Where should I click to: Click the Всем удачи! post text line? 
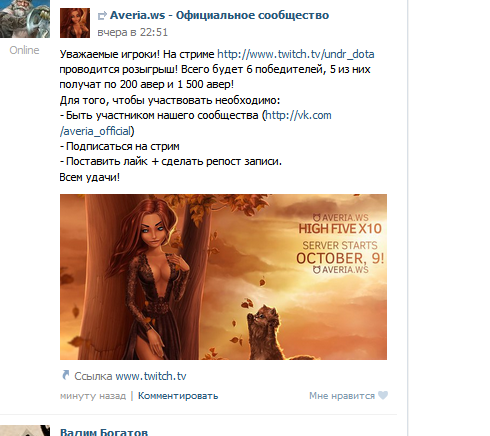tap(90, 177)
